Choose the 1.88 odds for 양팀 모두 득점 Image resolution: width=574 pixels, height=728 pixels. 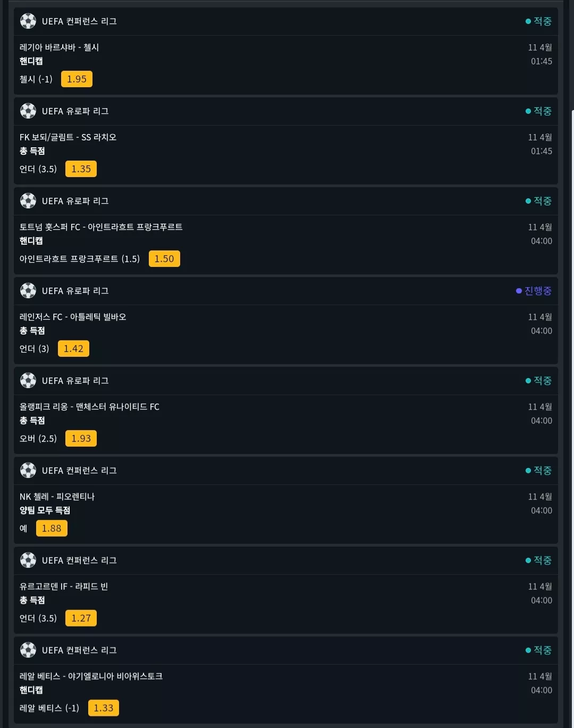click(x=52, y=529)
